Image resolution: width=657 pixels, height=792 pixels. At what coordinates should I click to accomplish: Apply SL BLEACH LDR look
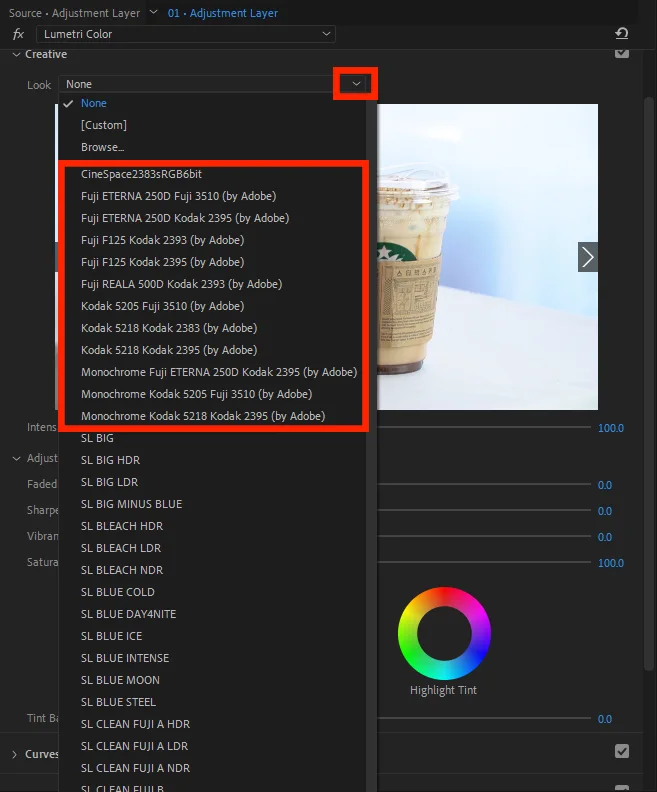(x=212, y=548)
